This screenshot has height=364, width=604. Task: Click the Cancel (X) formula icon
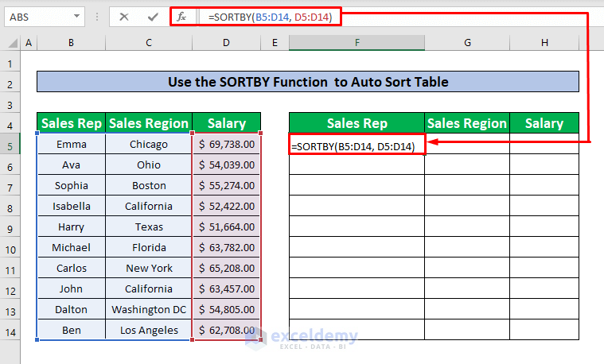click(x=125, y=16)
